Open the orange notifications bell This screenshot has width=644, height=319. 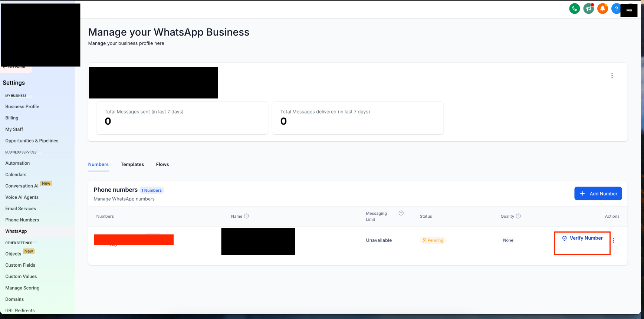(x=602, y=9)
